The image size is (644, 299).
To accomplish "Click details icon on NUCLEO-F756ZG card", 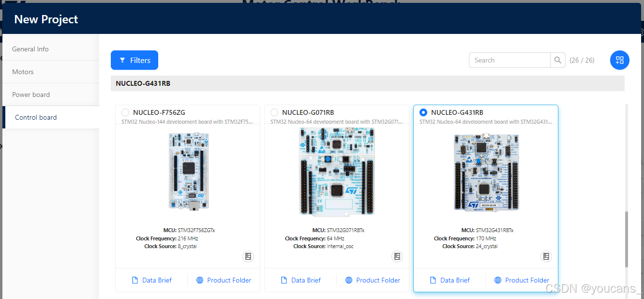I will [x=248, y=256].
